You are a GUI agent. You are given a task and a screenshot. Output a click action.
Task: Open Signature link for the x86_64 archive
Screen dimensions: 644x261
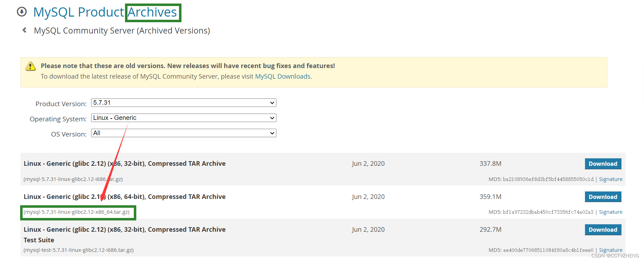[x=611, y=212]
